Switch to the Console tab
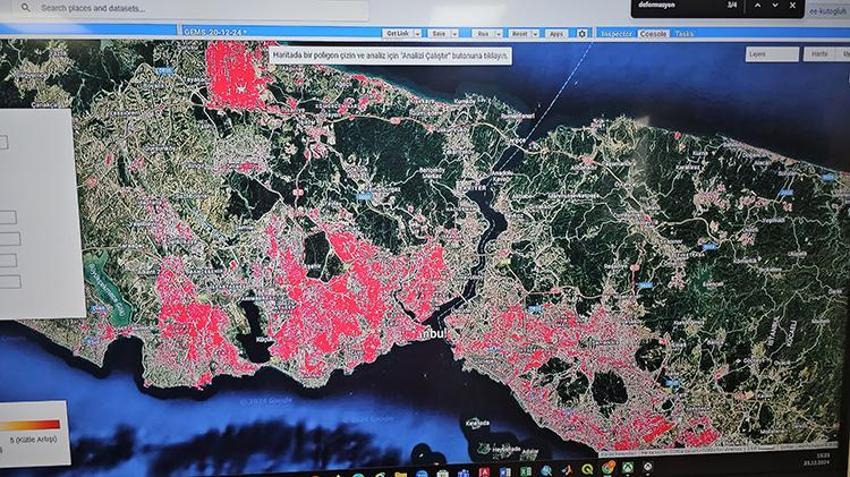850x477 pixels. pos(653,34)
